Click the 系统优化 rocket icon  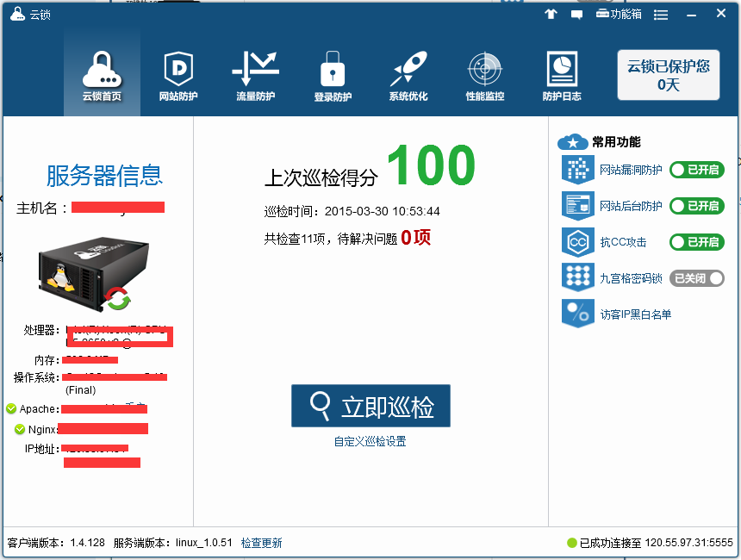pyautogui.click(x=408, y=76)
